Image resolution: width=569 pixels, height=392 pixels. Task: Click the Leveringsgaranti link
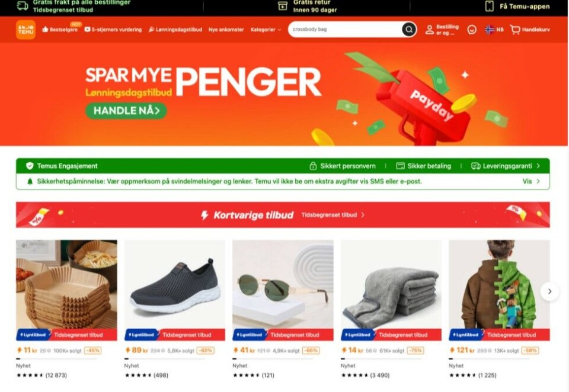click(x=506, y=166)
